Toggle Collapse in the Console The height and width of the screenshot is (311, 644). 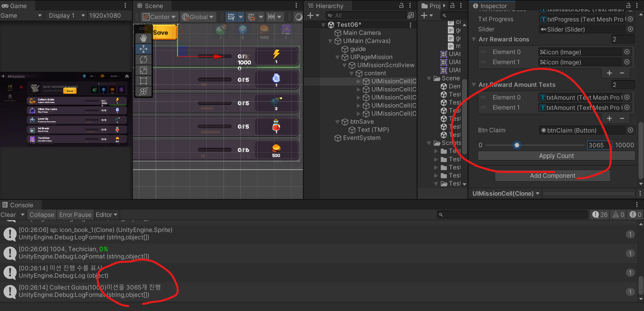[42, 215]
